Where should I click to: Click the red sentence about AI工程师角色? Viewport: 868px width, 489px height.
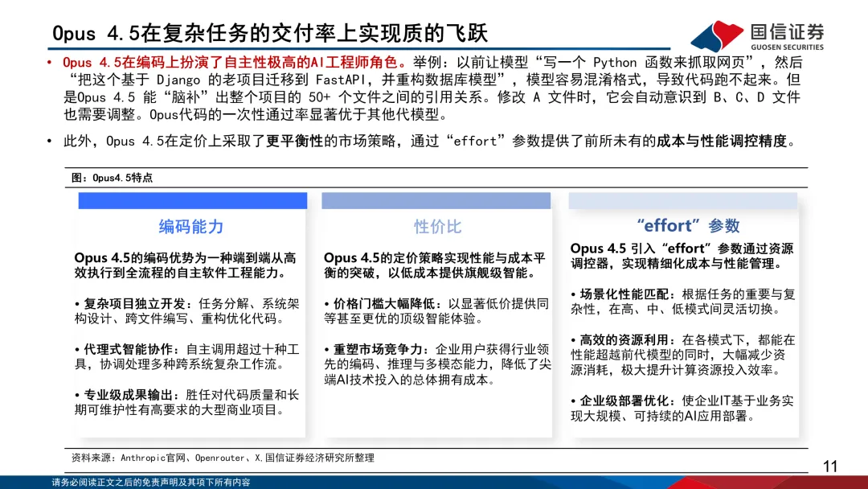coord(235,62)
